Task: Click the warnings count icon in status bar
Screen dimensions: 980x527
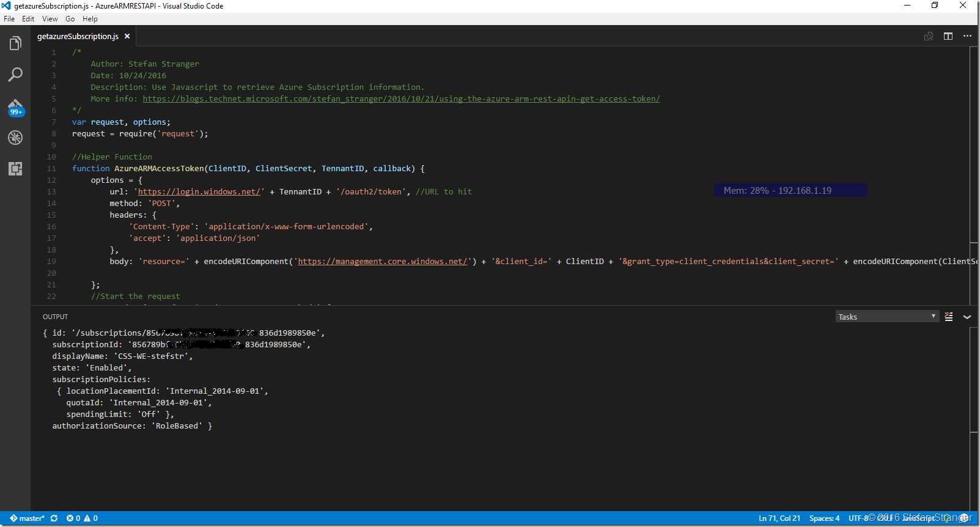Action: pos(90,518)
